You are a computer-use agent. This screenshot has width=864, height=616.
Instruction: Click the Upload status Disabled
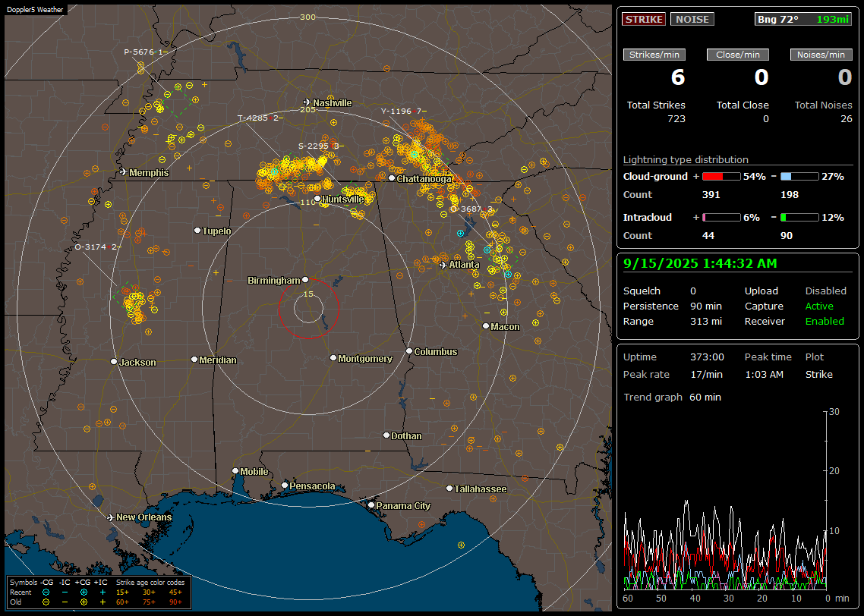(x=825, y=291)
